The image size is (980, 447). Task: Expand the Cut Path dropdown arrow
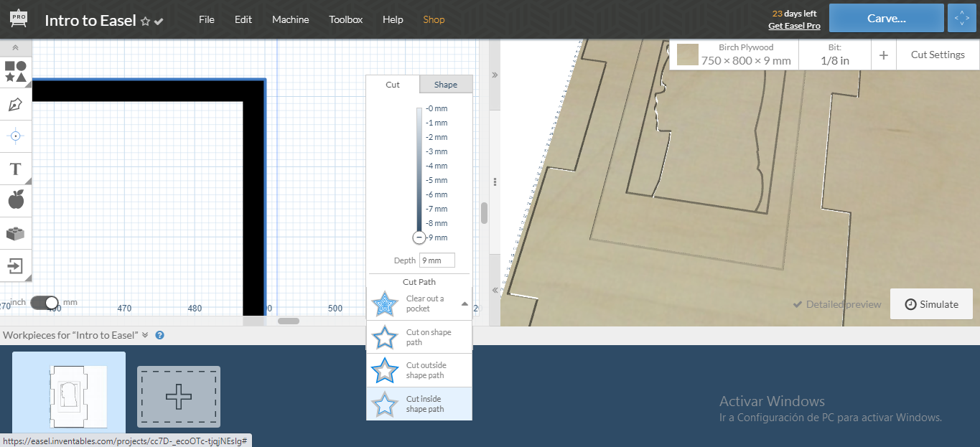pyautogui.click(x=465, y=304)
